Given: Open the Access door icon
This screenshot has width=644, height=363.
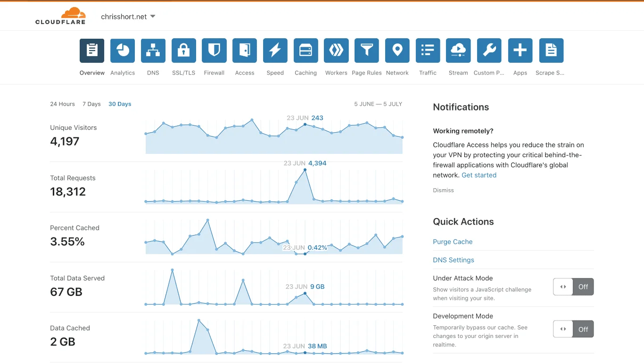Looking at the screenshot, I should (x=245, y=51).
